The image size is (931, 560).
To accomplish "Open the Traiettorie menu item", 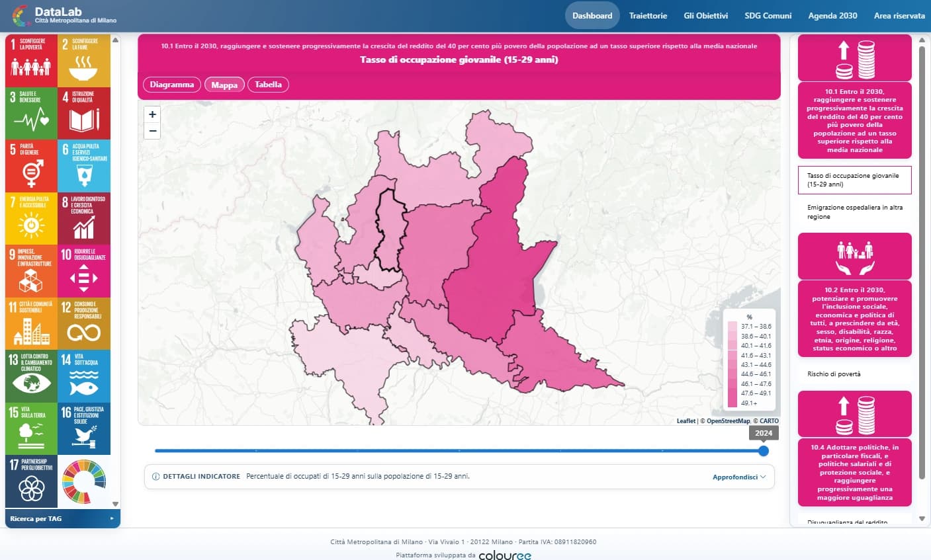I will [x=648, y=15].
